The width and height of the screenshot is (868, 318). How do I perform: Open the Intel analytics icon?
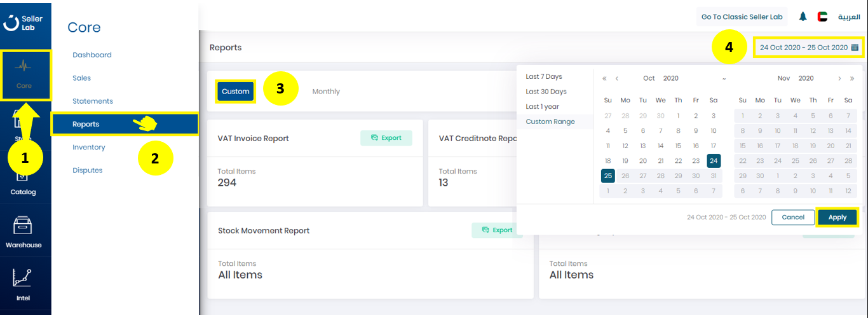click(x=24, y=285)
